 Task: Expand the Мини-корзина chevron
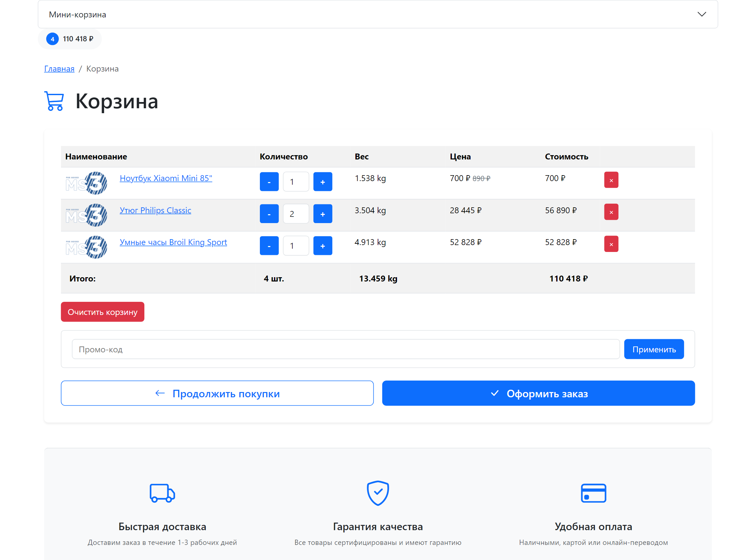coord(702,14)
